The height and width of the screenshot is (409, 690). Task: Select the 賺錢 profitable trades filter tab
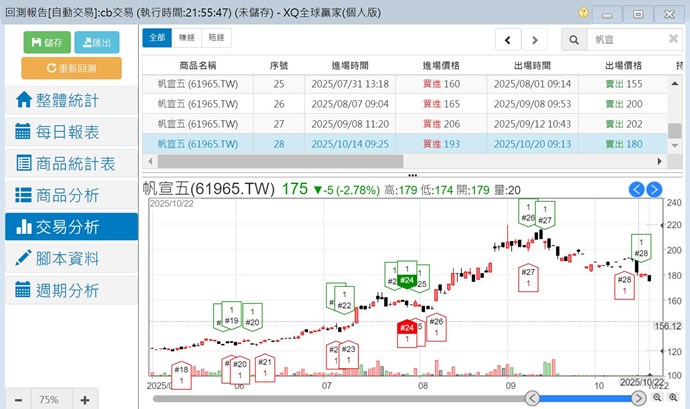pyautogui.click(x=187, y=38)
